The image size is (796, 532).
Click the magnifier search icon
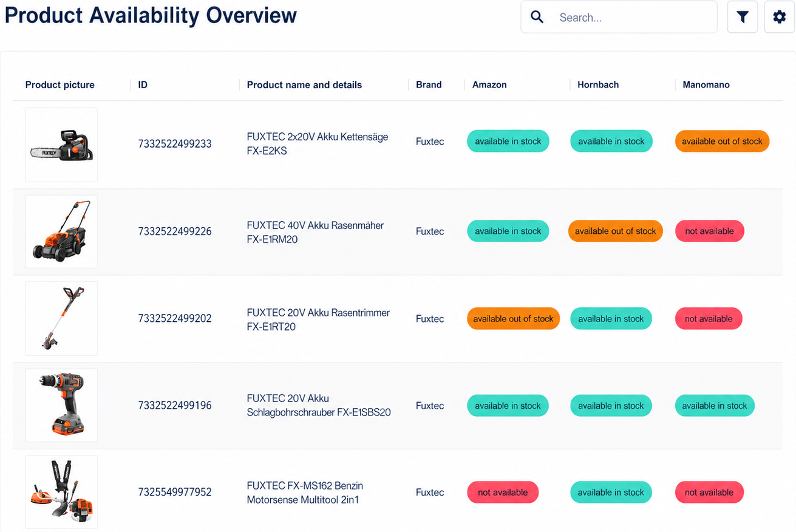click(537, 17)
